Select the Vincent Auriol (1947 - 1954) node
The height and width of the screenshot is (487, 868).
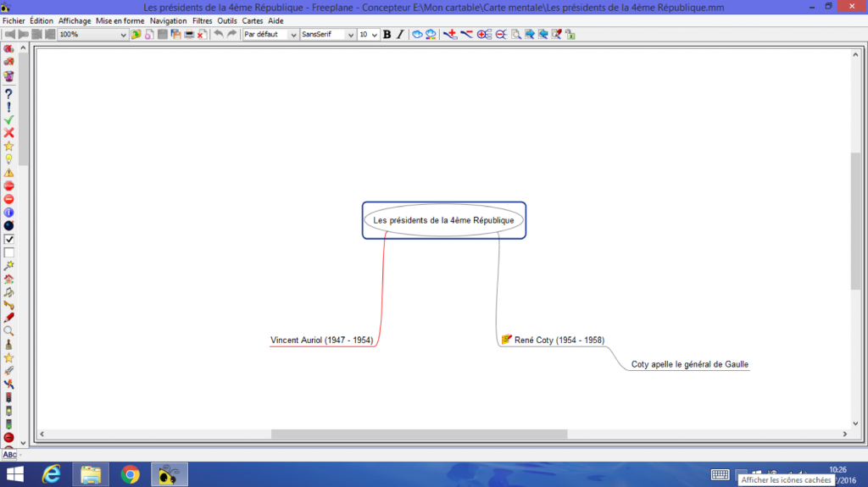pyautogui.click(x=321, y=340)
